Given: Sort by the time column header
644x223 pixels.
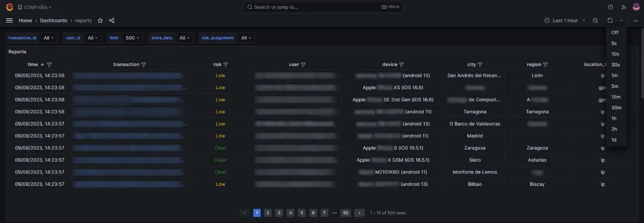Looking at the screenshot, I should tap(33, 65).
